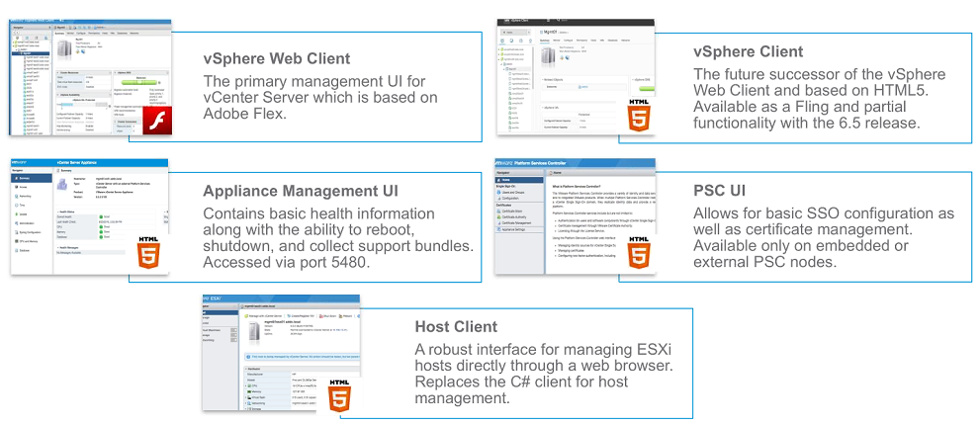The height and width of the screenshot is (425, 980).
Task: Click 'Replaces the C# client for host' text
Action: [522, 382]
